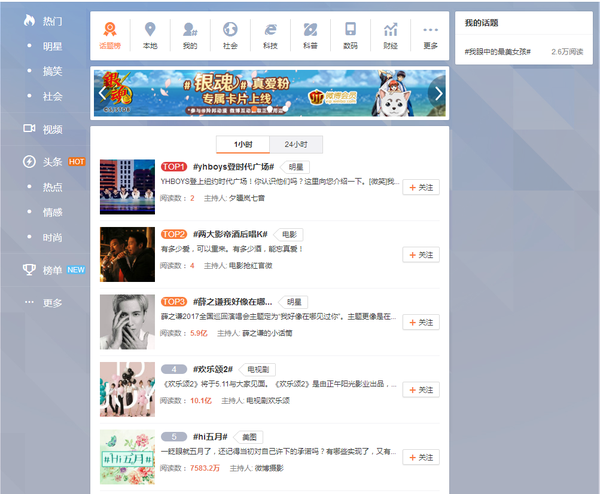Image resolution: width=600 pixels, height=494 pixels.
Task: Switch to the 24小时 tab
Action: click(x=295, y=144)
